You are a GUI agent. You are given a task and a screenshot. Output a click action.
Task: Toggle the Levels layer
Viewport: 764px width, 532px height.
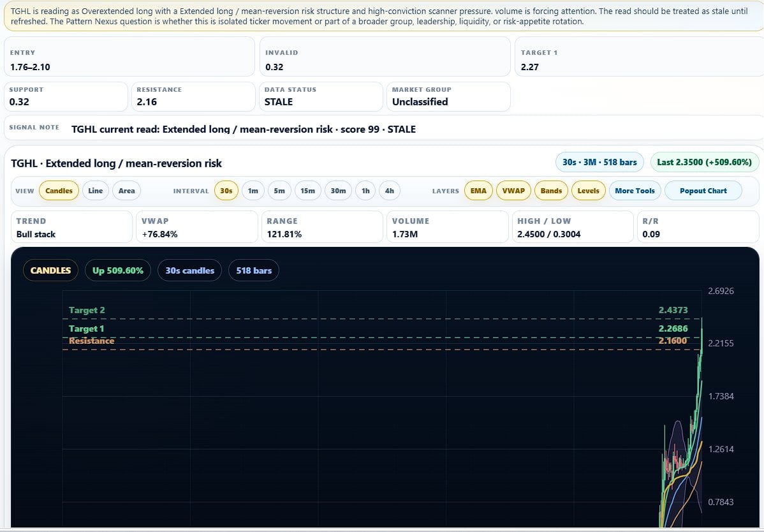tap(589, 191)
